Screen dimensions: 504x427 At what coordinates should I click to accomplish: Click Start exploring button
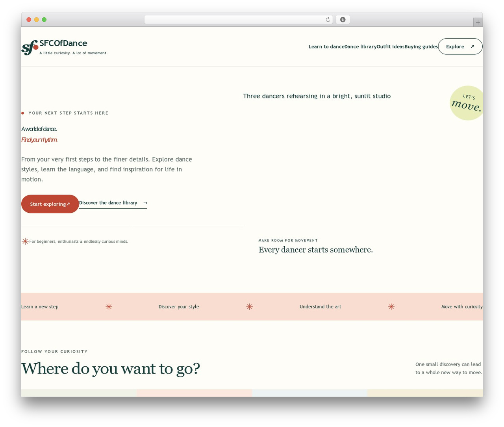tap(50, 204)
